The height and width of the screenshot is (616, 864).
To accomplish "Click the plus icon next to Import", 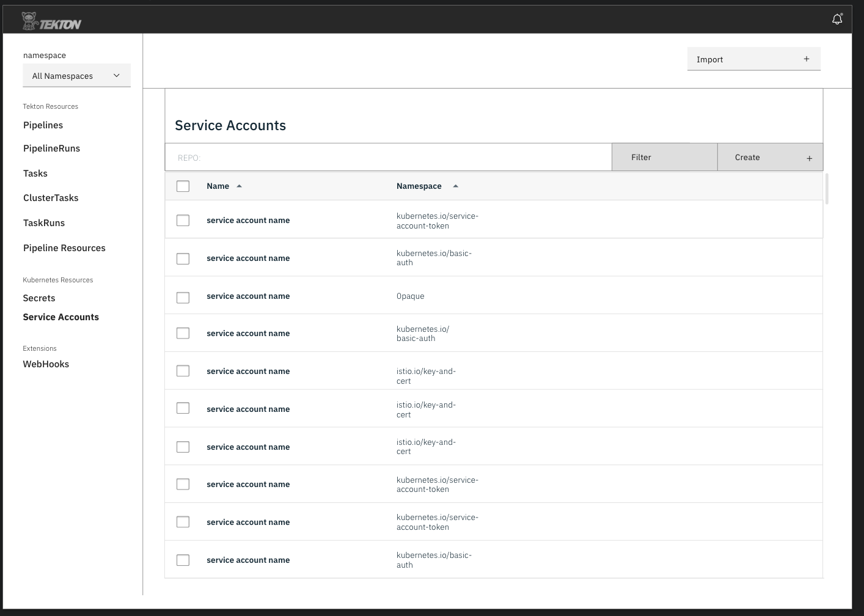I will click(806, 59).
